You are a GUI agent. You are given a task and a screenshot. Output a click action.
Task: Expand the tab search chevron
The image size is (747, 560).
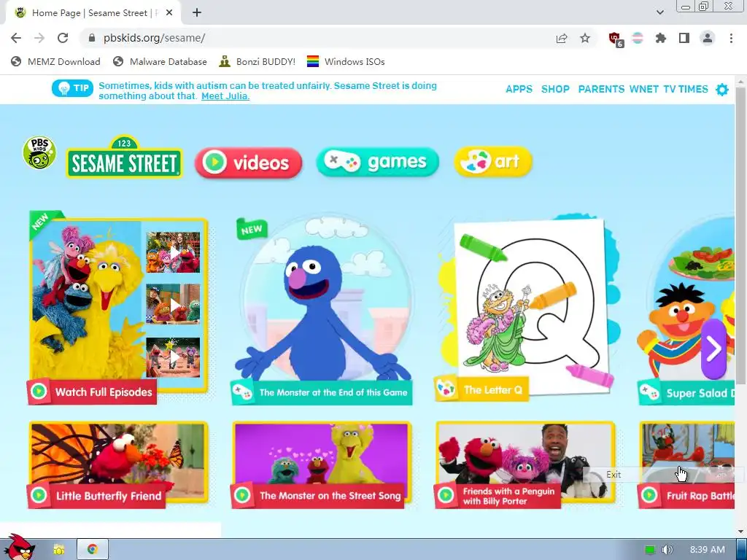point(659,12)
